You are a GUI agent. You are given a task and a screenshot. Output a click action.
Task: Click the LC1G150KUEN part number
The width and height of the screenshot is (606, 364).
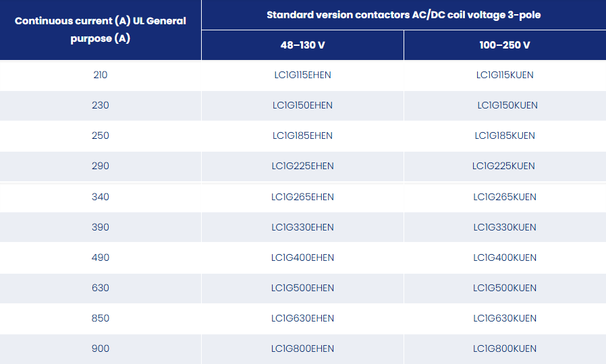(x=507, y=105)
